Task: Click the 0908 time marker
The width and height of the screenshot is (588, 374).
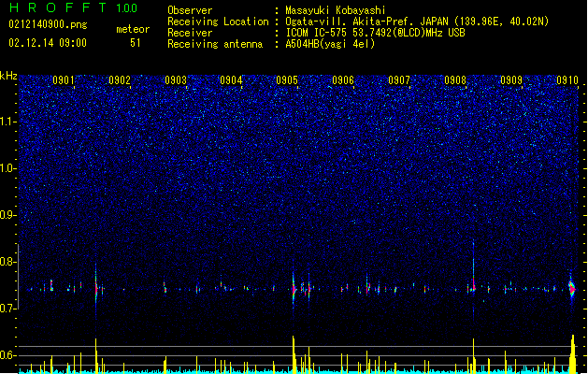Action: [455, 80]
